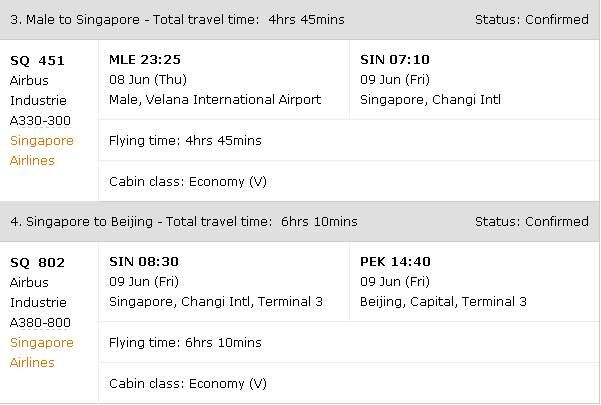Click Status: Confirmed for Male to Singapore

pos(532,19)
